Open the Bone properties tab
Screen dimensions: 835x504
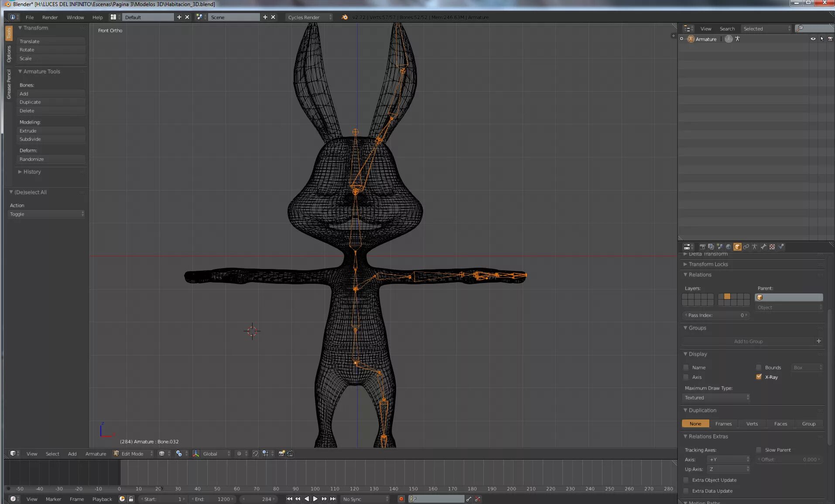[x=763, y=247]
